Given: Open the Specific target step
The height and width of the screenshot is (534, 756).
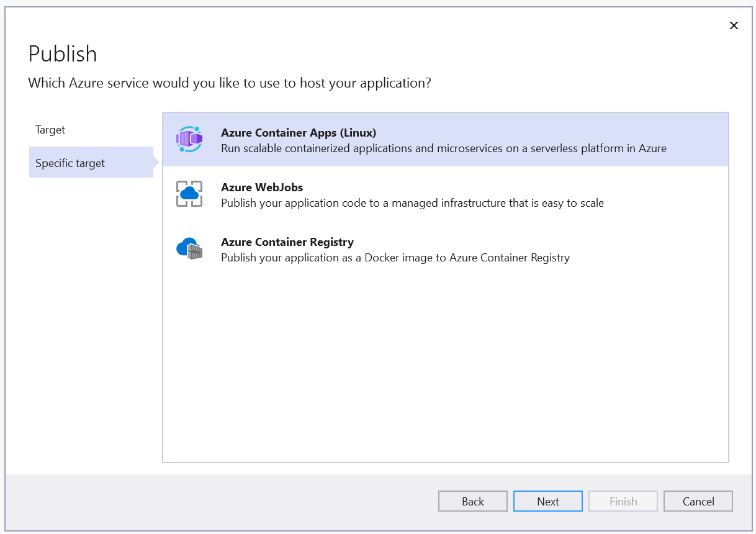Looking at the screenshot, I should point(91,163).
